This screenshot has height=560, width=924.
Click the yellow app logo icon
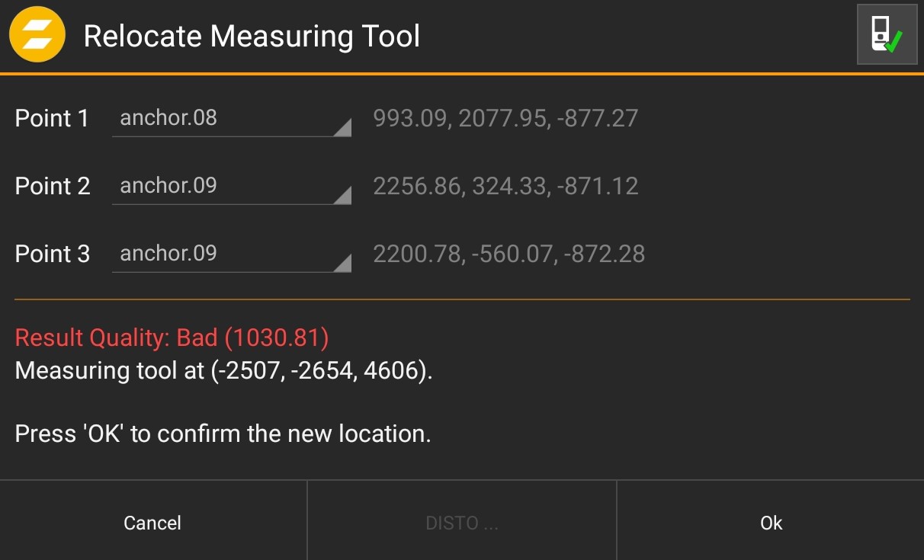[x=37, y=36]
